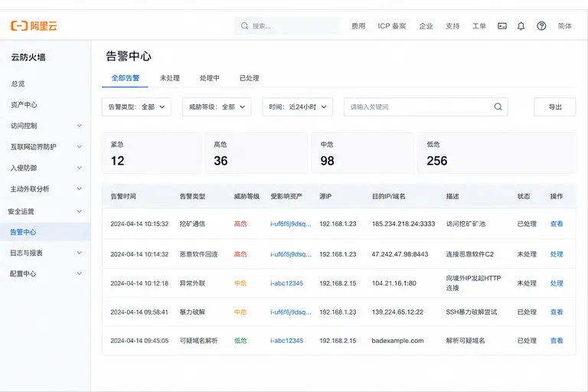Open i-abc12345 in 可疑域名解析 row
The image size is (588, 392).
286,341
